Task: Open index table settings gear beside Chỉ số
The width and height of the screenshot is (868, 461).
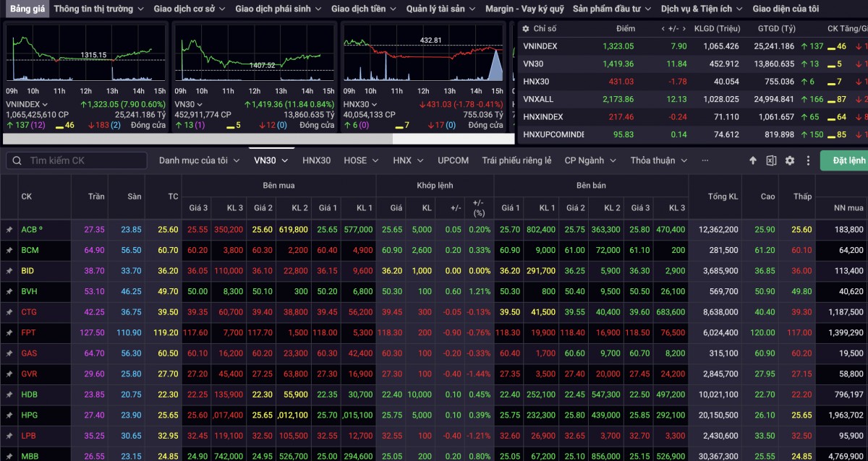Action: tap(525, 29)
